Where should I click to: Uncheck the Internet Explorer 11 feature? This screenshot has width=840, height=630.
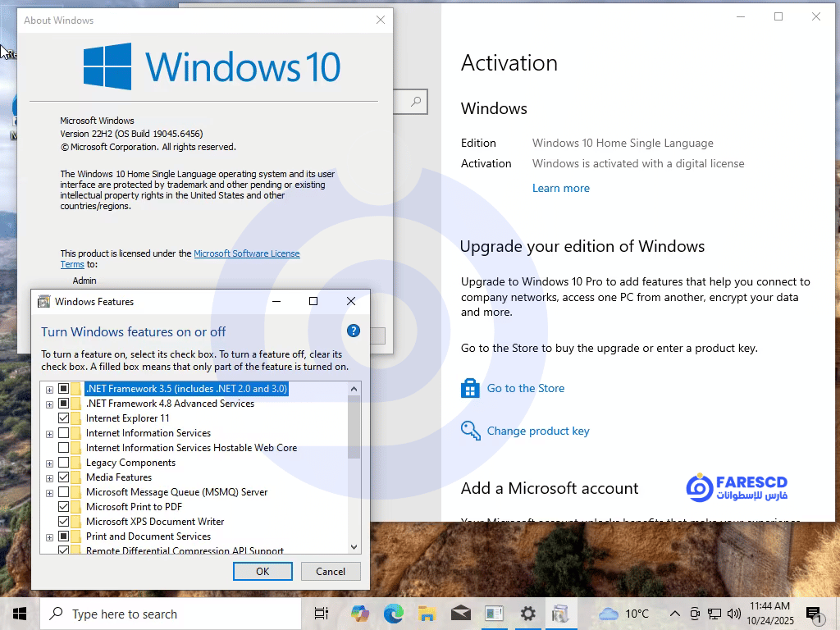click(x=64, y=418)
